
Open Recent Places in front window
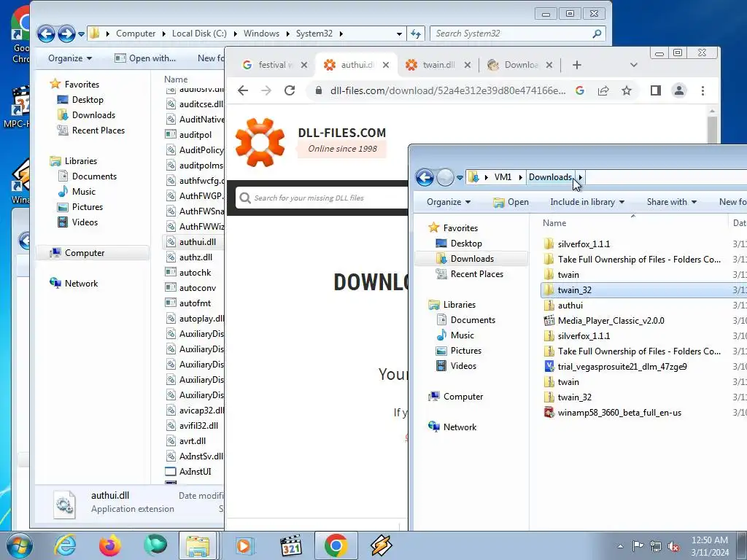476,274
